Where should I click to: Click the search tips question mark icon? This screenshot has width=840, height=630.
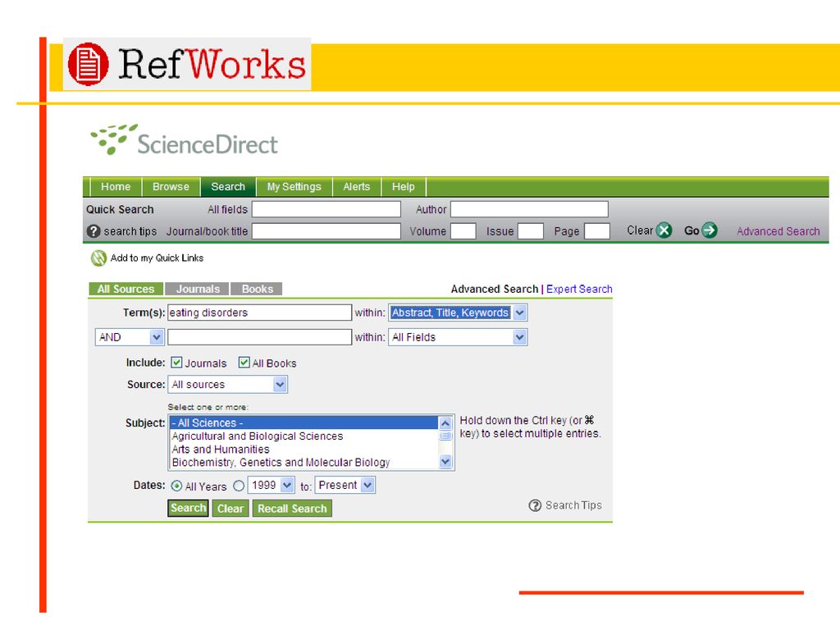click(94, 231)
